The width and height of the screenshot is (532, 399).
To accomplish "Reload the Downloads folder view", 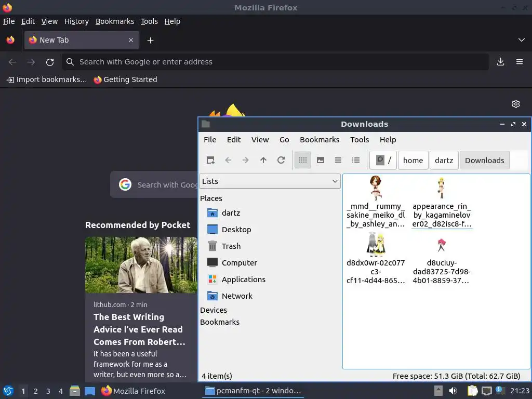I will (281, 160).
